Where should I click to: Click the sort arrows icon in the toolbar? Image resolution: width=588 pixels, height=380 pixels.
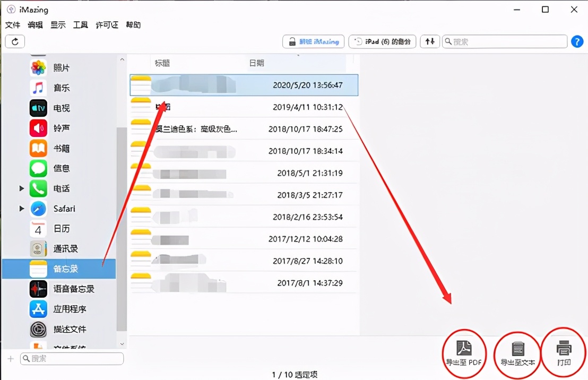pos(429,41)
